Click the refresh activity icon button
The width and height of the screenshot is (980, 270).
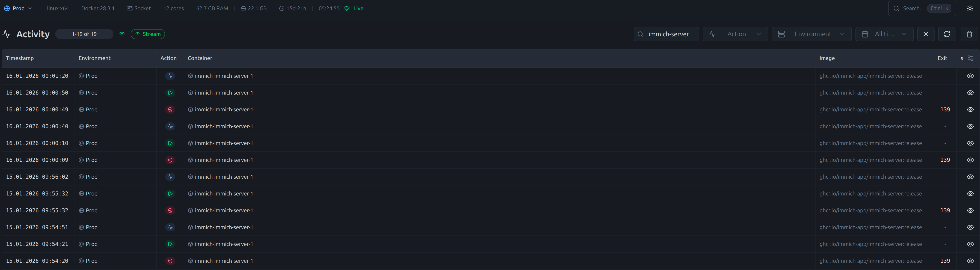coord(947,34)
